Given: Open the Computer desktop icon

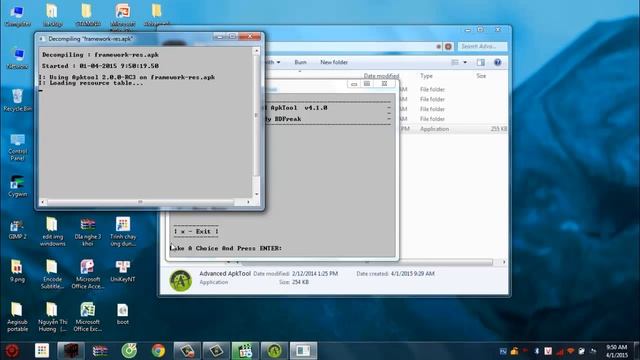Looking at the screenshot, I should (x=17, y=15).
